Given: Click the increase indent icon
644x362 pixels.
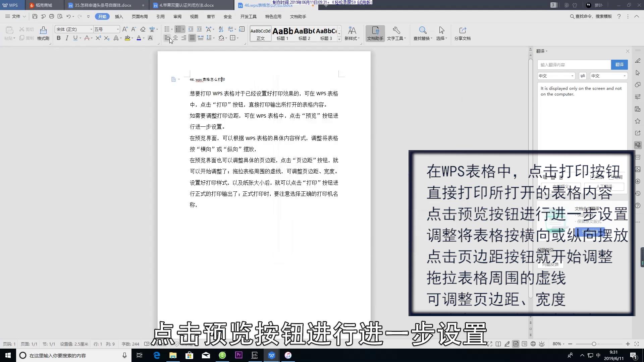Looking at the screenshot, I should (199, 29).
